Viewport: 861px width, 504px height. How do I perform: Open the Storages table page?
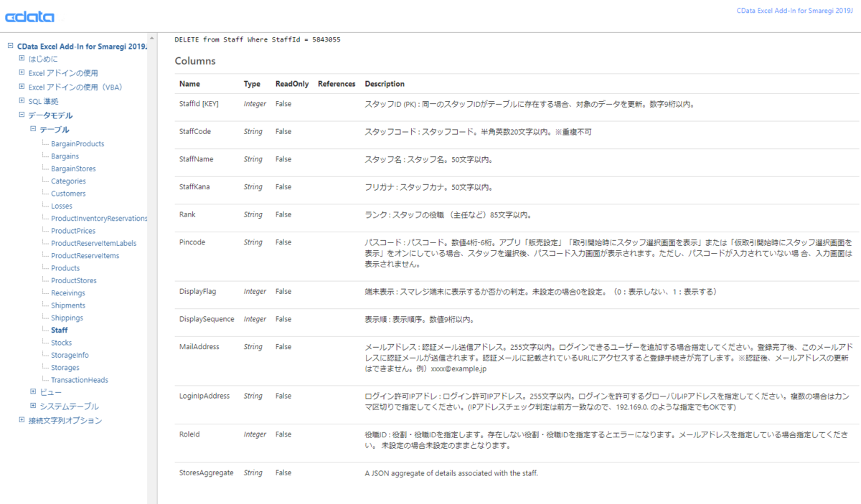tap(65, 368)
